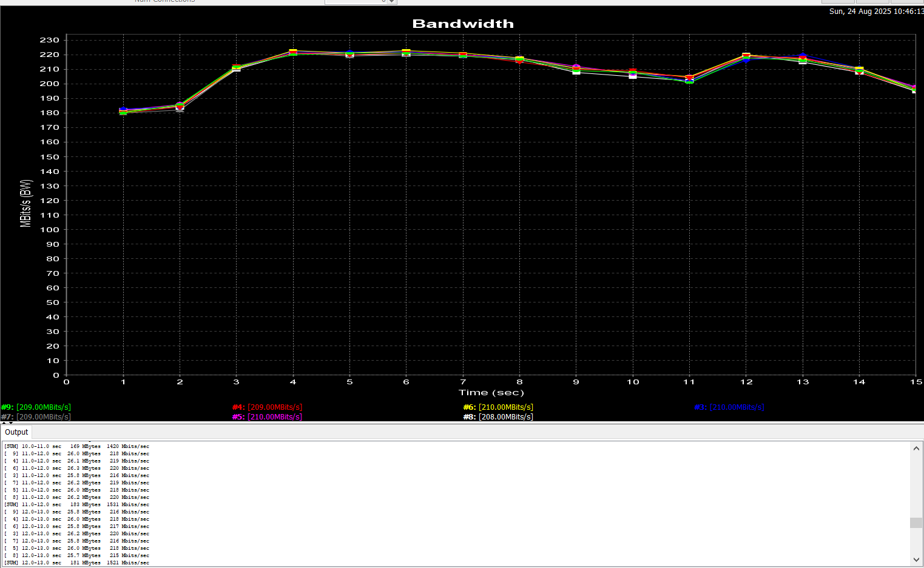Click stream 7 line for 12.0-13.0 sec
Screen dimensions: 924x568
coord(76,541)
